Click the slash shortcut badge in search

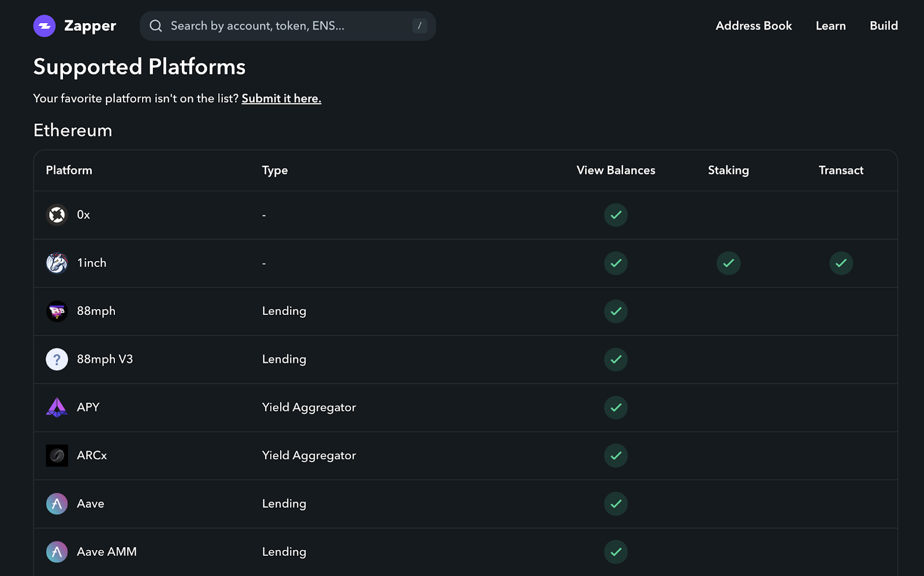coord(420,26)
